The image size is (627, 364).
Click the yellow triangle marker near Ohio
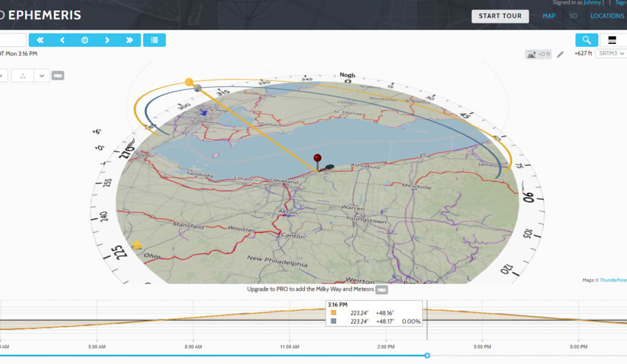click(137, 245)
